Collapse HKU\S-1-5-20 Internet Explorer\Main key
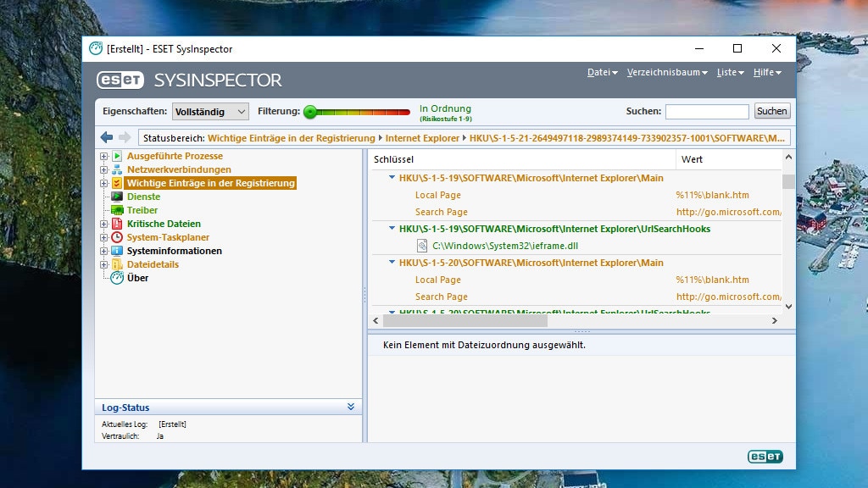868x488 pixels. [392, 263]
